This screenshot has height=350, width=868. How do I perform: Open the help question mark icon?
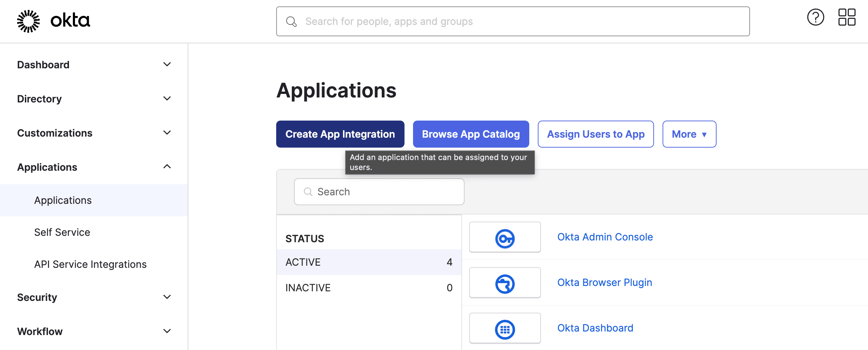[x=815, y=17]
